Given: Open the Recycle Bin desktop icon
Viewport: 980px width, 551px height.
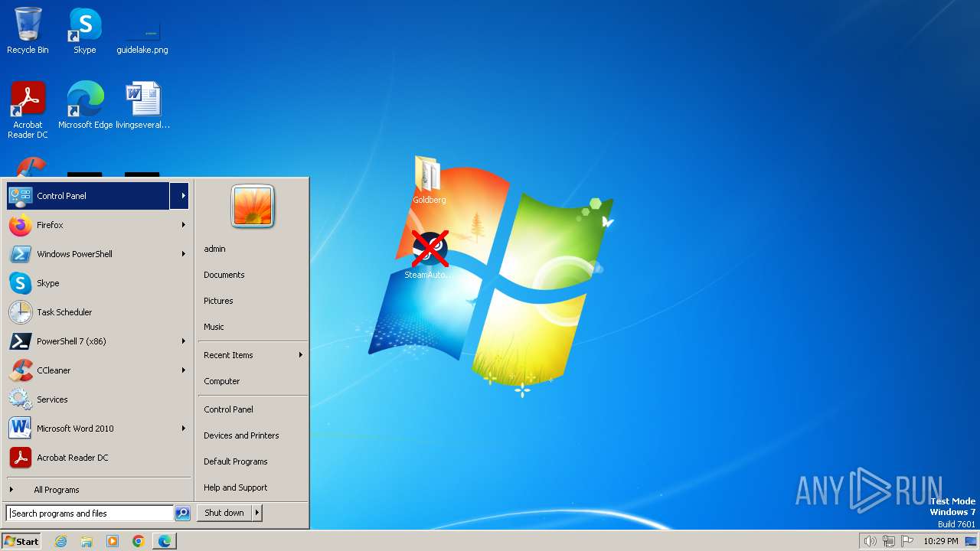Looking at the screenshot, I should 28,31.
